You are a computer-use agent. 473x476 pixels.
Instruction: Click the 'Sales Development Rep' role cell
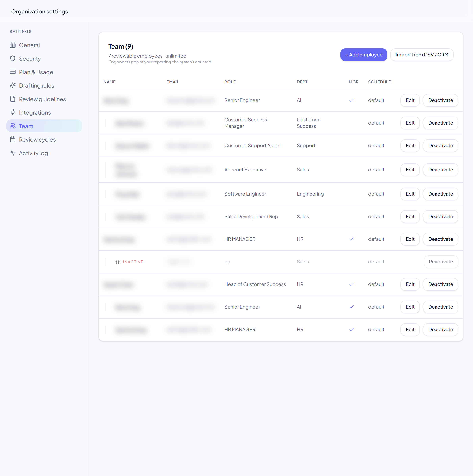click(x=251, y=217)
